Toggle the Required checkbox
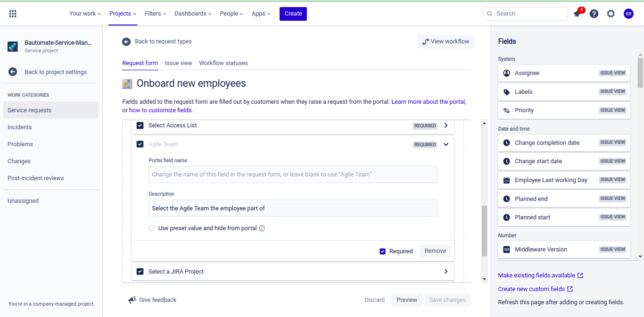Viewport: 644px width, 317px height. [x=383, y=251]
